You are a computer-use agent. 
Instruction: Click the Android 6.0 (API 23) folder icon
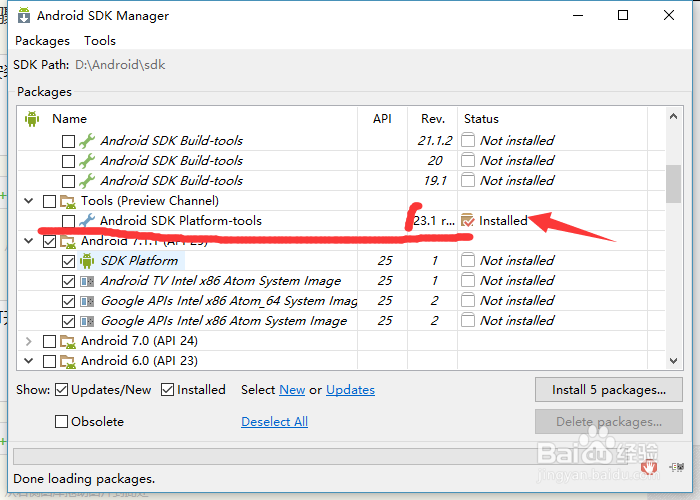(x=68, y=361)
